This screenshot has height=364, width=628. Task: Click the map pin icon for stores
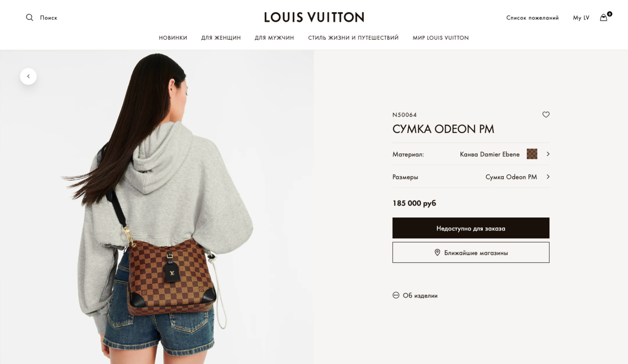437,253
